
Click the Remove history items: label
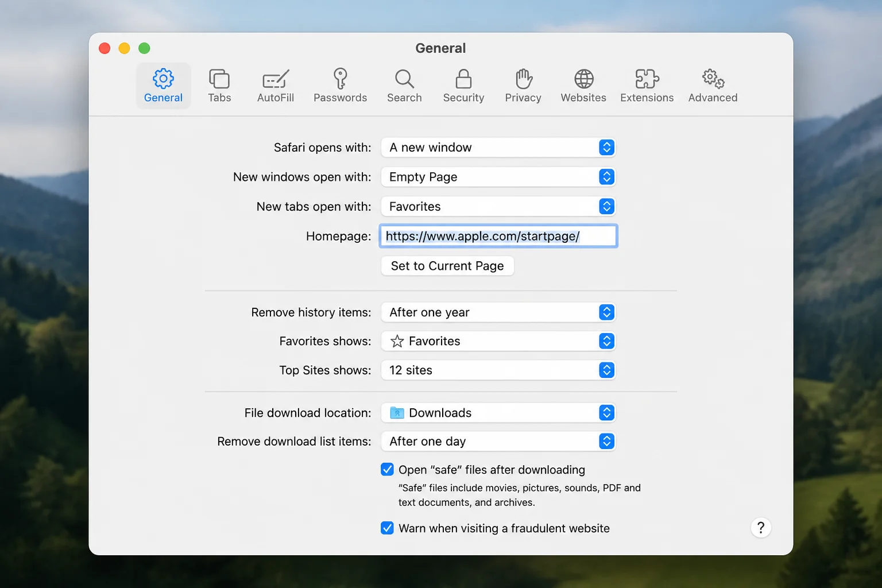pyautogui.click(x=311, y=312)
